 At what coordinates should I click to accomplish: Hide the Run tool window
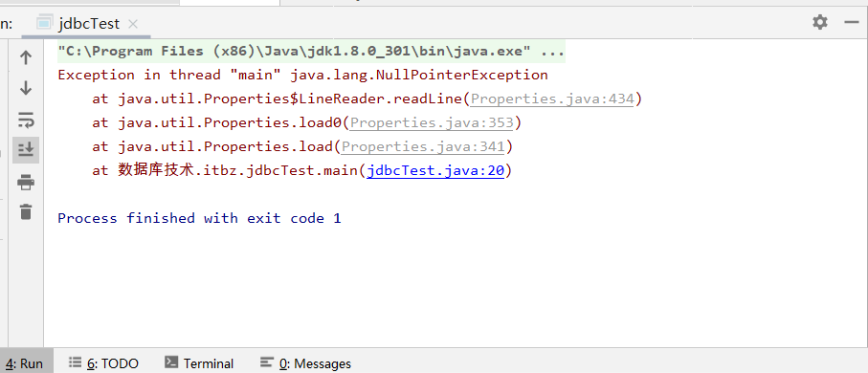pyautogui.click(x=851, y=22)
